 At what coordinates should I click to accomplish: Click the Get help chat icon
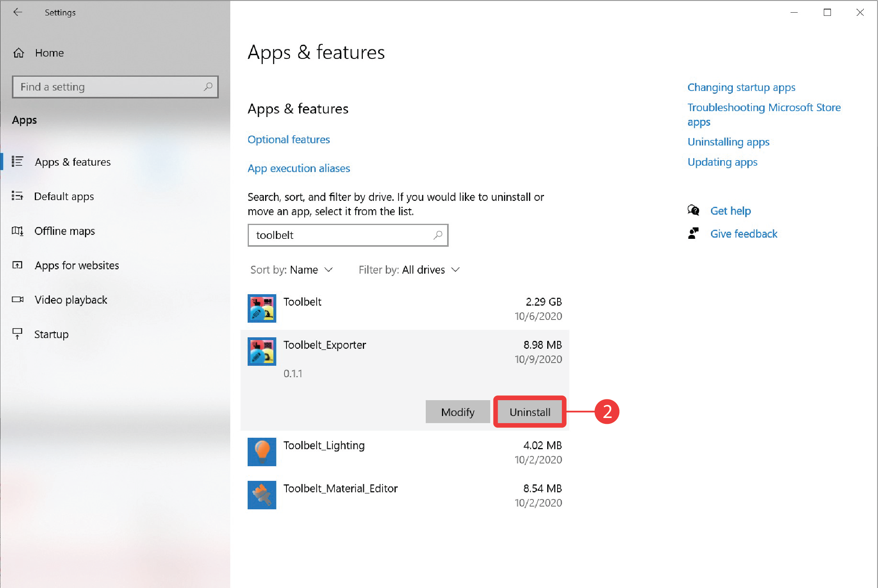693,210
